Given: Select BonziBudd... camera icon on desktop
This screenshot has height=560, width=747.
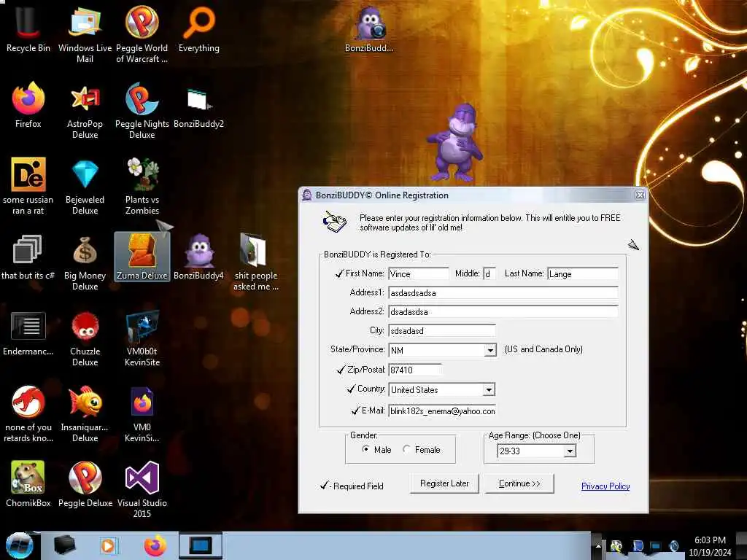Looking at the screenshot, I should 369,28.
